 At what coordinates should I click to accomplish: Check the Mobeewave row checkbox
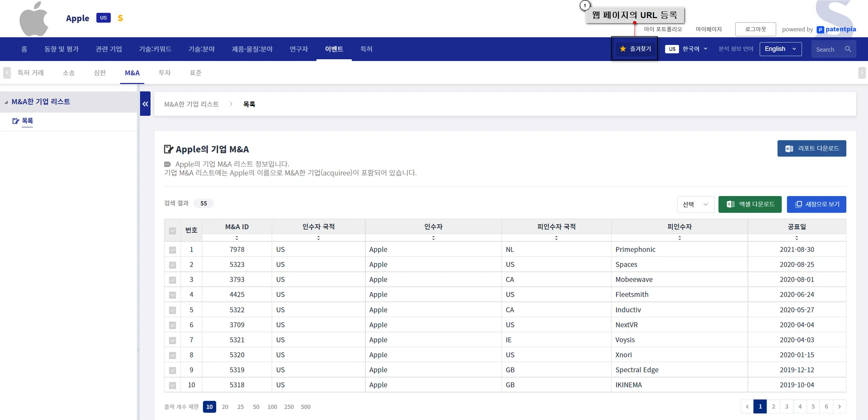(172, 280)
